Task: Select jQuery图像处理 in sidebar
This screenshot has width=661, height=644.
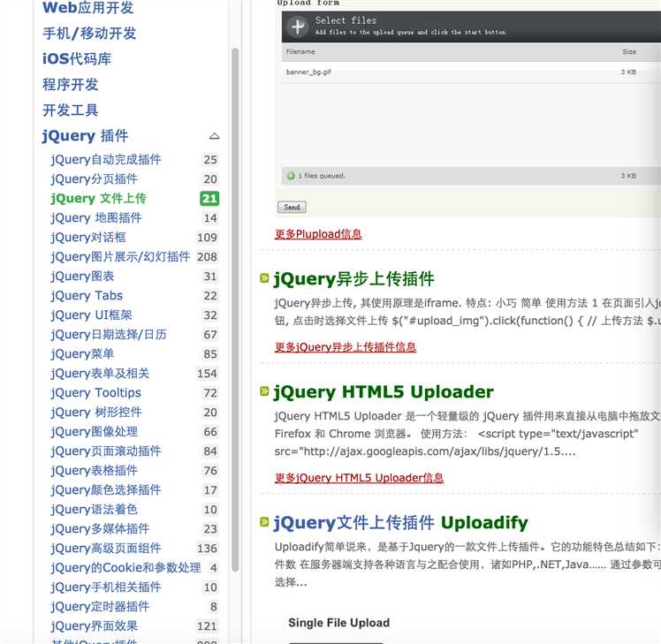Action: 94,432
